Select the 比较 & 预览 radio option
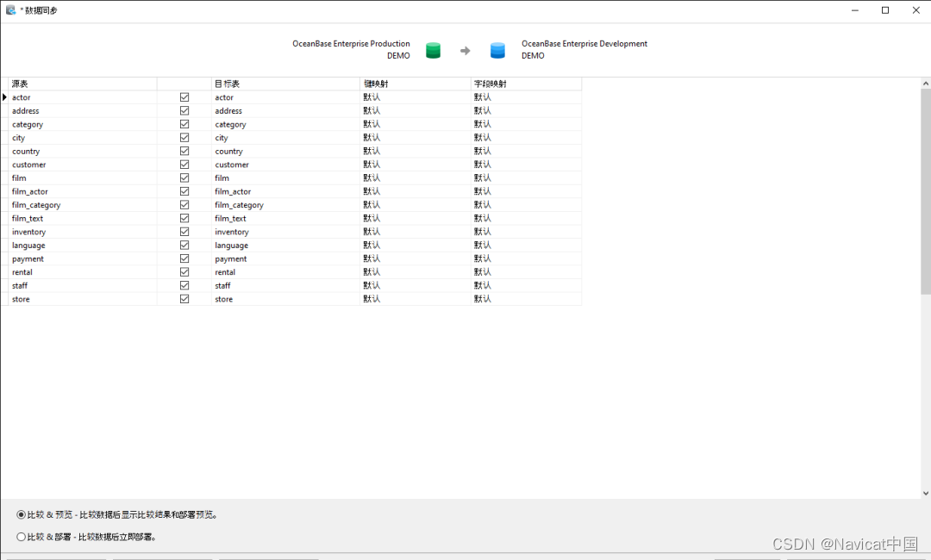The height and width of the screenshot is (560, 931). tap(22, 515)
